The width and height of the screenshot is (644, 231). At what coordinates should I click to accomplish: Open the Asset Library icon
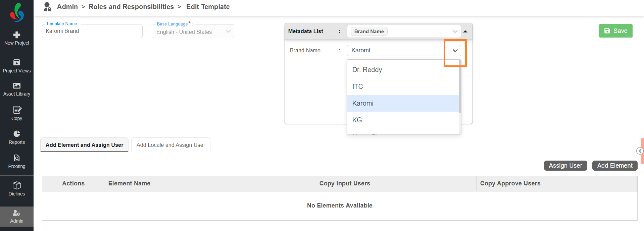[17, 86]
